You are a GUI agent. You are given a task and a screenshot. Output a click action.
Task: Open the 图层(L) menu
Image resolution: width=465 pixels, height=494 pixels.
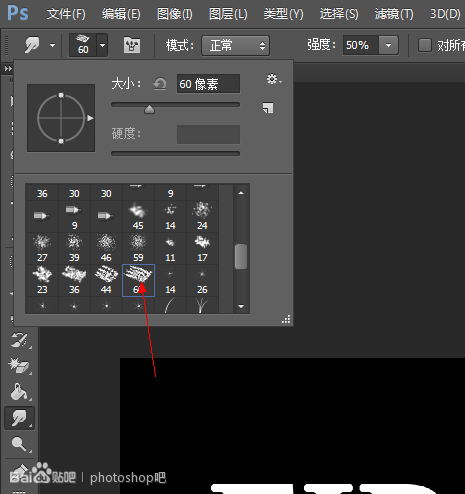[x=228, y=14]
